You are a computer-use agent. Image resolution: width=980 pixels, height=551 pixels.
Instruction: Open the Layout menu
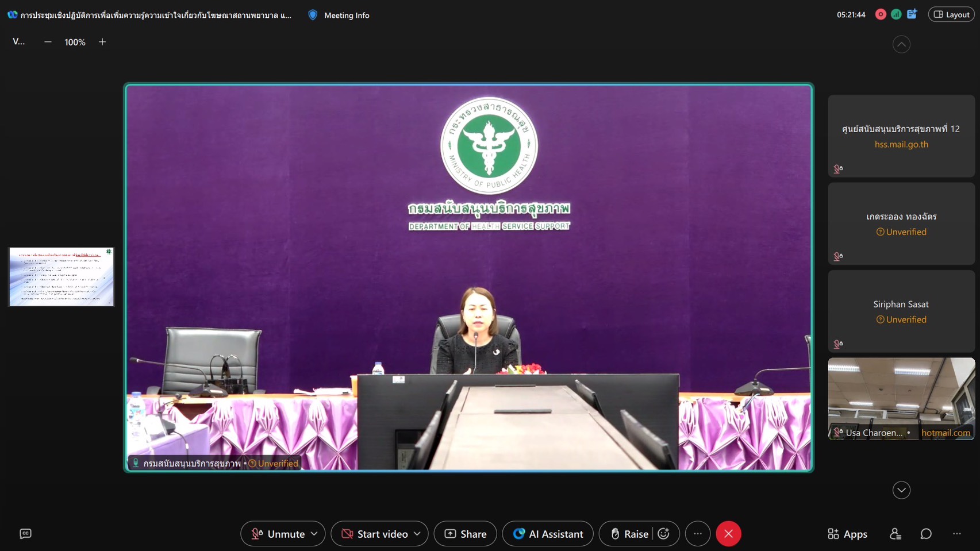click(951, 15)
